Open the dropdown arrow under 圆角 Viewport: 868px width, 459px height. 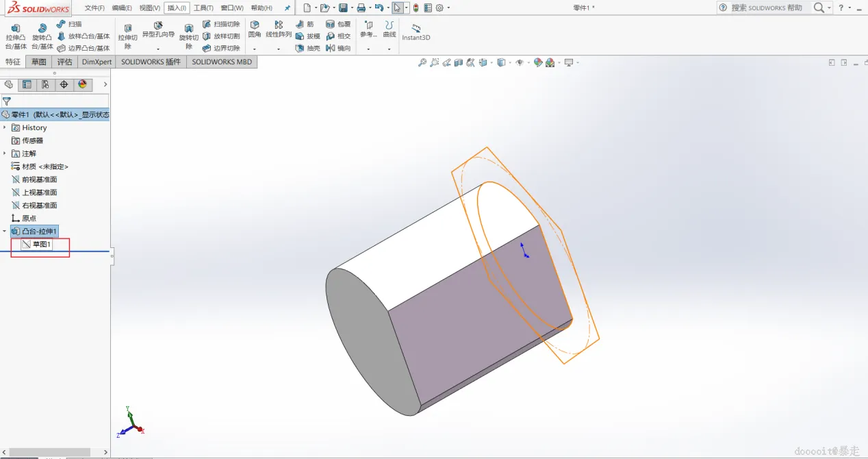pos(255,49)
